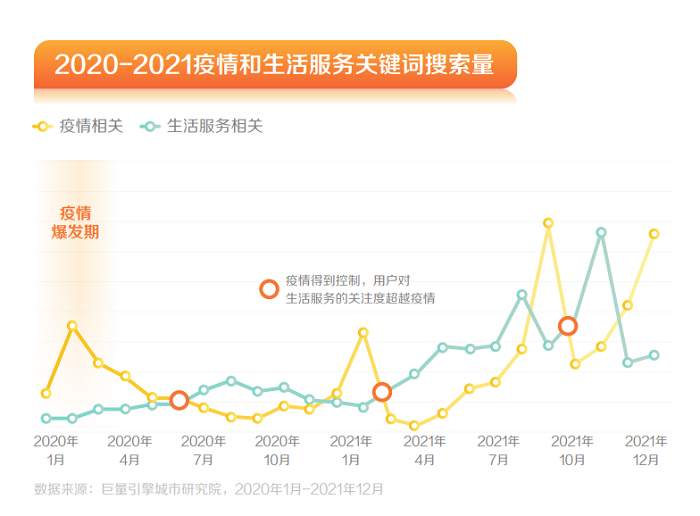
Task: Click the 疫情爆发期 orange label
Action: [75, 222]
